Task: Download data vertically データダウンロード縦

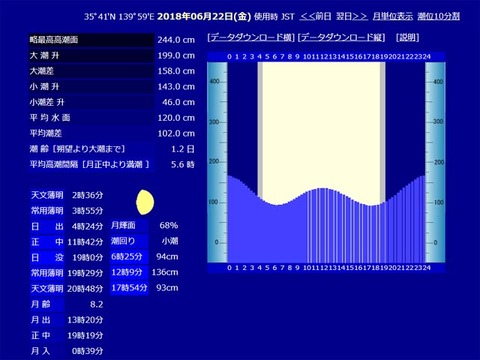Action: tap(341, 37)
